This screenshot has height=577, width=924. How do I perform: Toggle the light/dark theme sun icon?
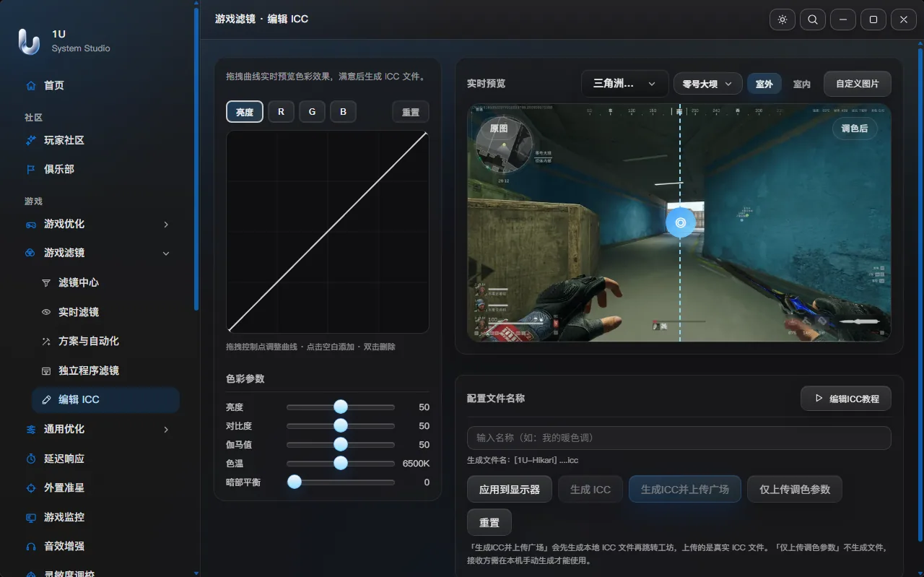(x=783, y=19)
